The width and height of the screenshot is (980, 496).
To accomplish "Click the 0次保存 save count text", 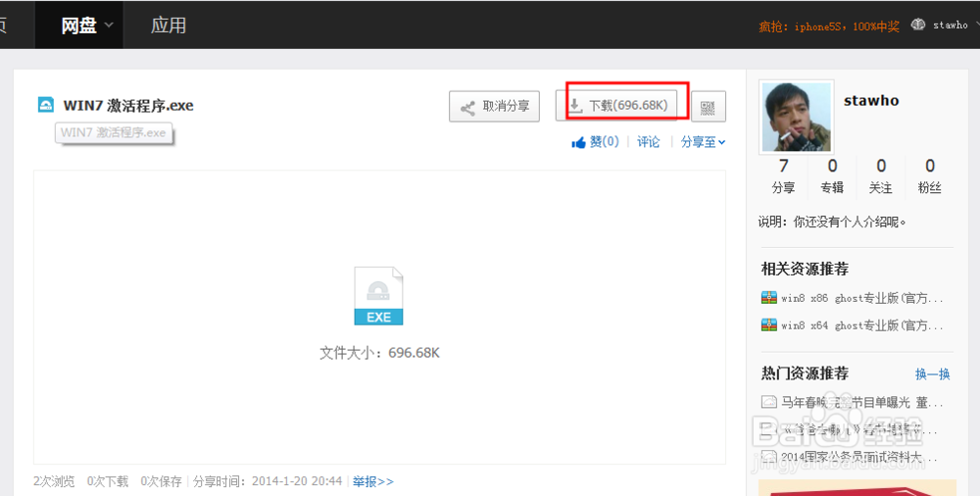I will [x=162, y=481].
